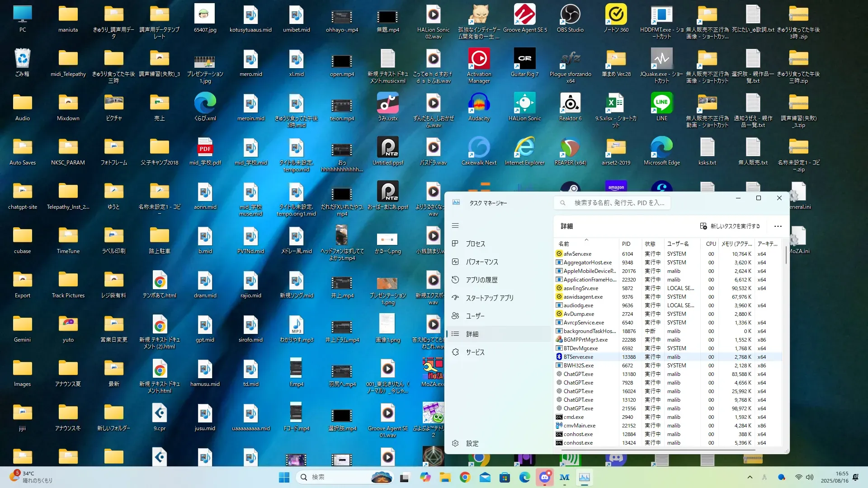Viewport: 868px width, 488px height.
Task: Select the BTServer.exe process row
Action: pos(578,357)
